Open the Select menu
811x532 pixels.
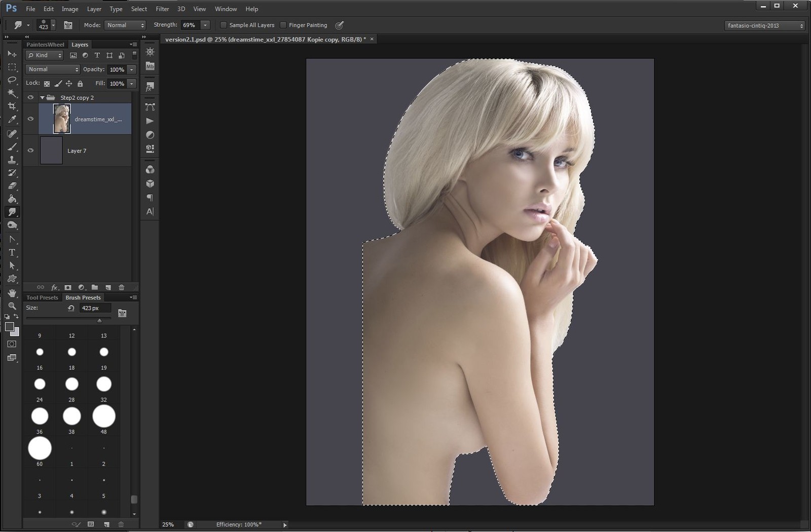[x=139, y=9]
